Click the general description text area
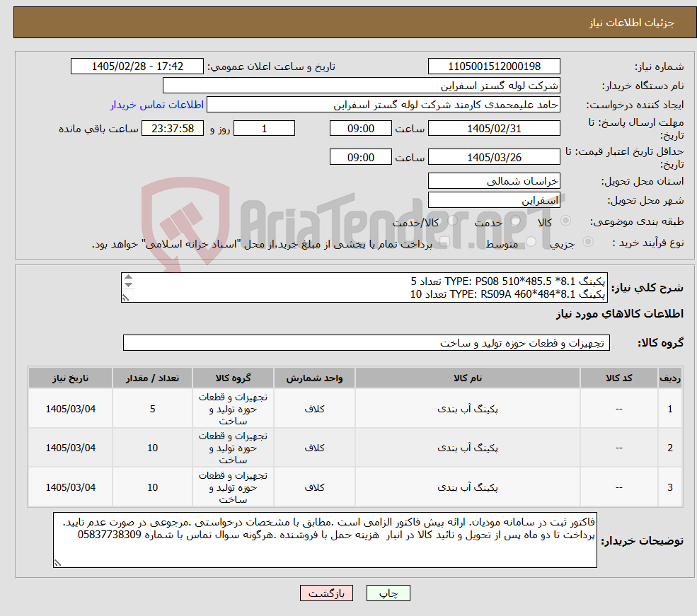The width and height of the screenshot is (697, 616). [364, 287]
